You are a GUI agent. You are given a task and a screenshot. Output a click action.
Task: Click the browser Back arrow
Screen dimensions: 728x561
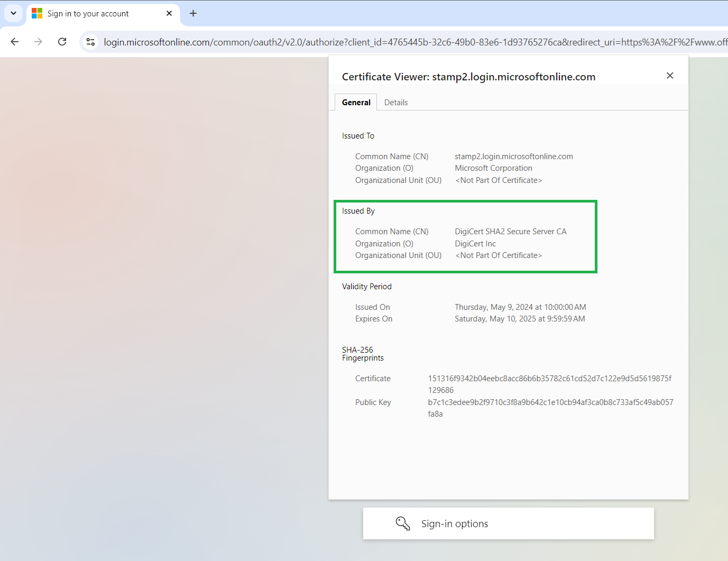(x=15, y=42)
